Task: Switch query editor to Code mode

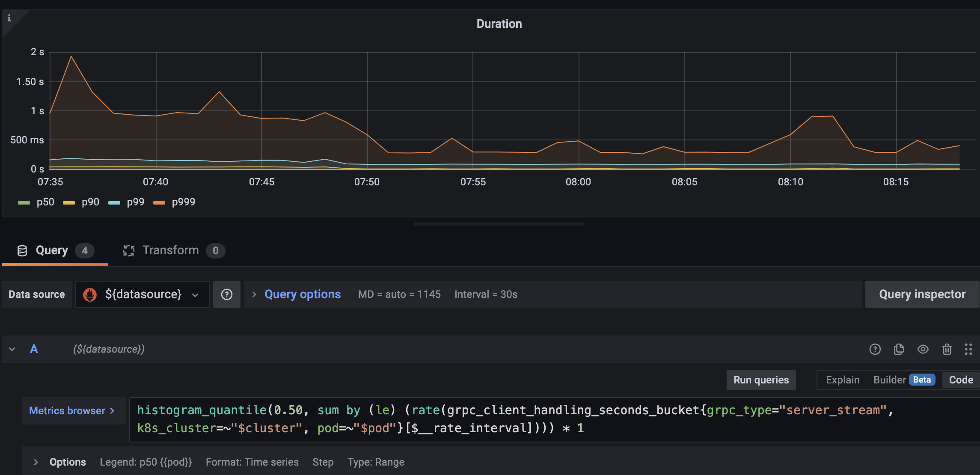Action: tap(961, 380)
